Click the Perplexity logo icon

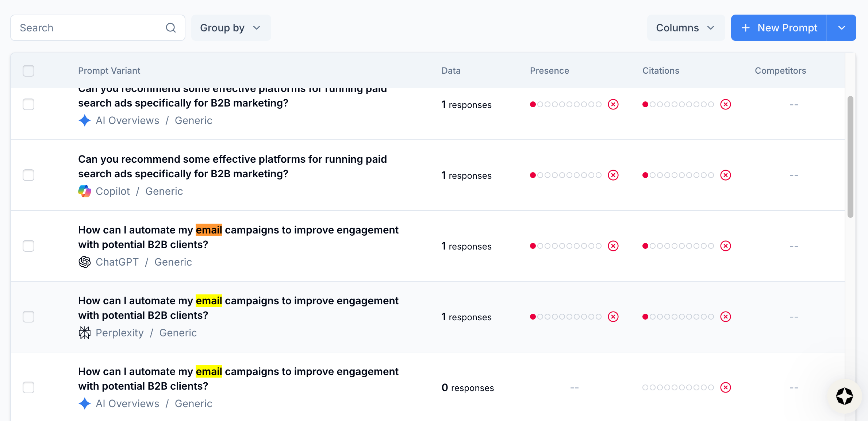pos(85,333)
